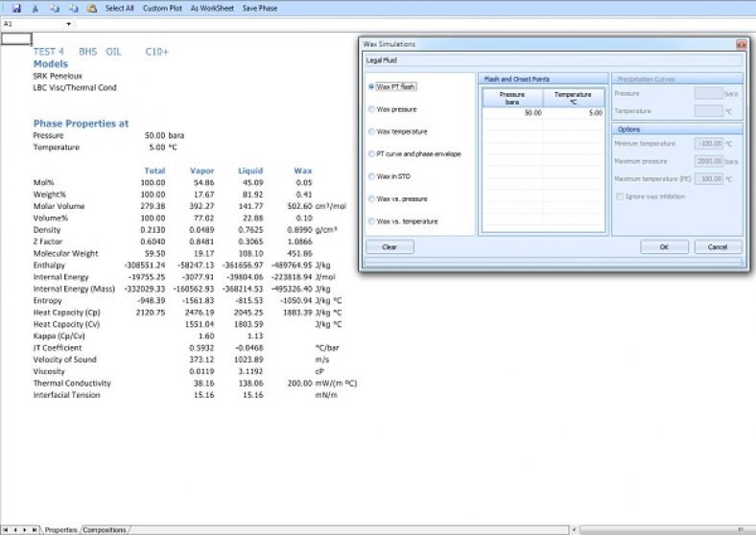This screenshot has width=756, height=535.
Task: Pick the Wax in STO option
Action: click(371, 176)
